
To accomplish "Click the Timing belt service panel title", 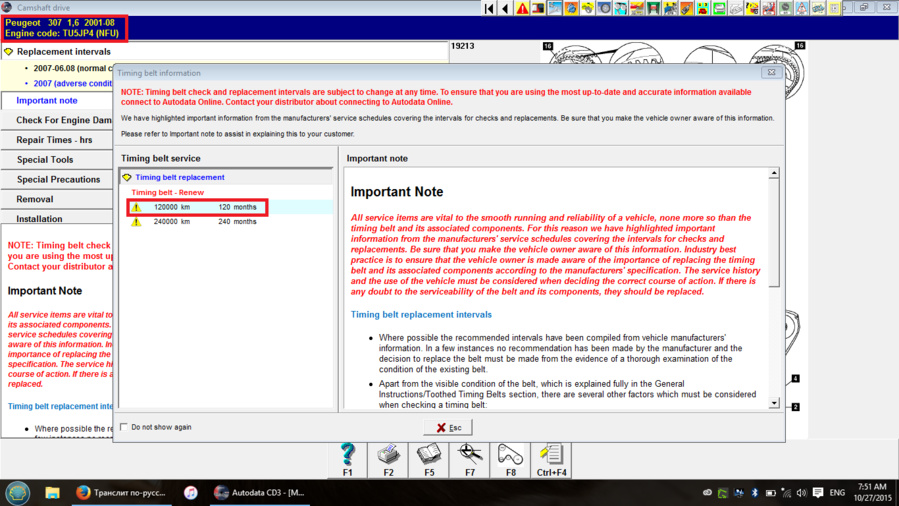I will (161, 158).
